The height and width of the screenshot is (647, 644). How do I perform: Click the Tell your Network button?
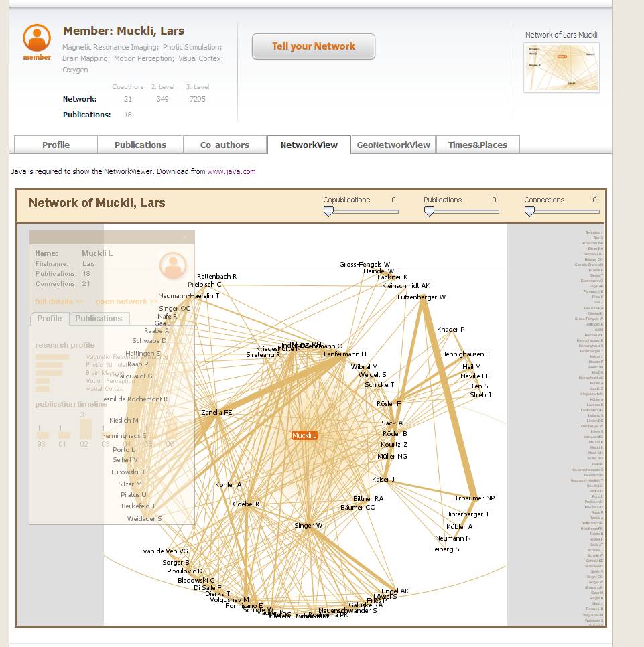[x=314, y=46]
